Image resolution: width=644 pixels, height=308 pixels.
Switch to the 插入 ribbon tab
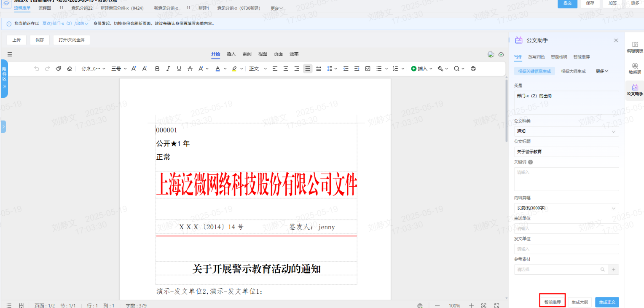[231, 54]
